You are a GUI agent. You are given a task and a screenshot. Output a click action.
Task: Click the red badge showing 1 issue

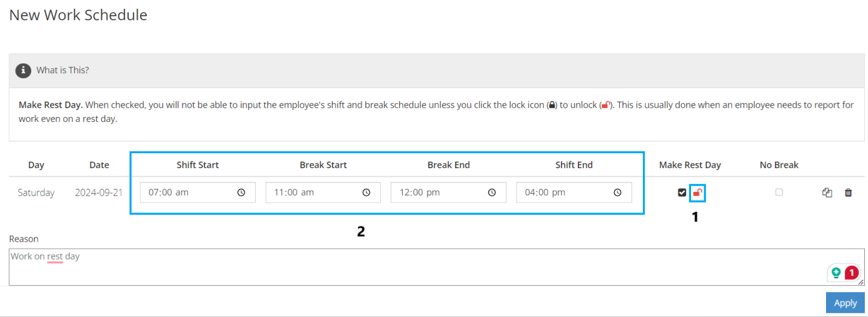851,273
